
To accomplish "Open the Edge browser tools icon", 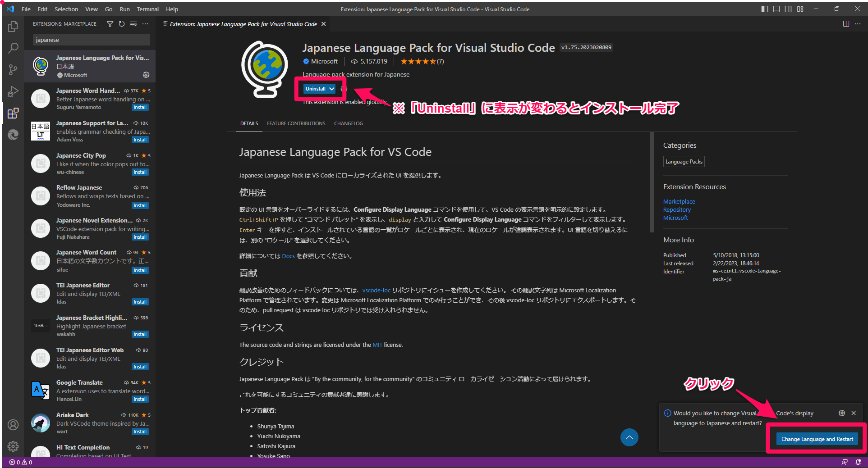I will [13, 135].
